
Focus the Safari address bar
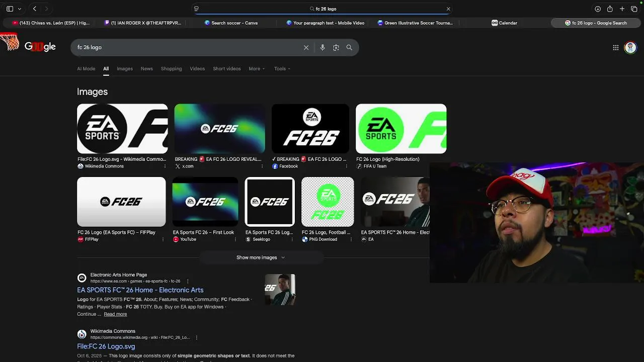322,9
